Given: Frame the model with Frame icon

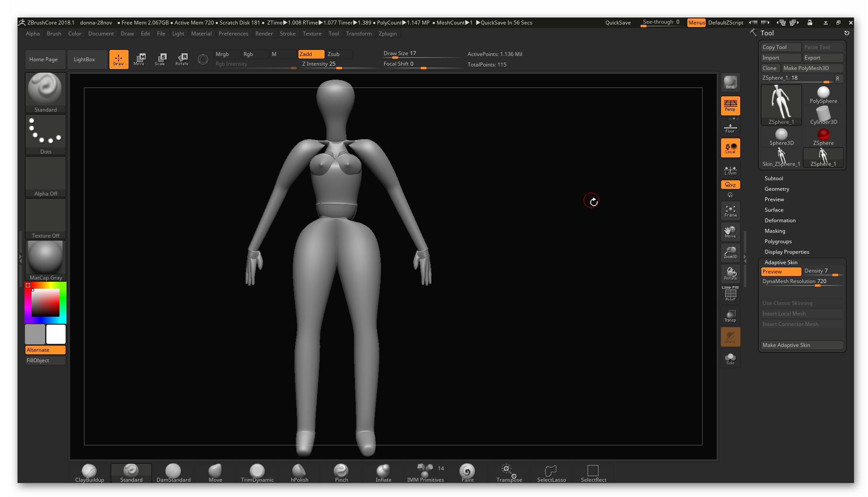Looking at the screenshot, I should 730,211.
